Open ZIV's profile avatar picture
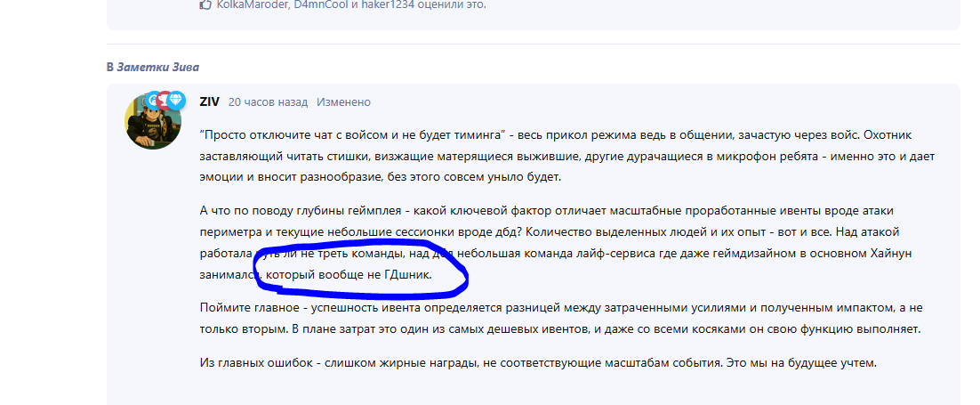The width and height of the screenshot is (980, 405). pos(153,123)
